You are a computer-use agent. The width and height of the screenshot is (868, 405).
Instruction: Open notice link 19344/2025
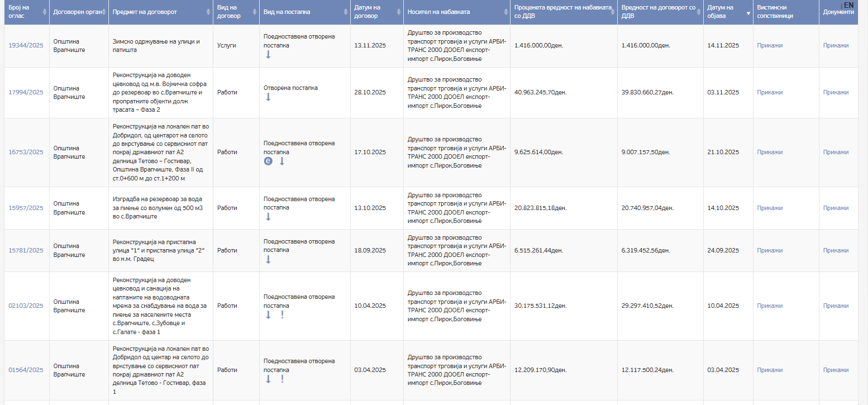tap(26, 46)
